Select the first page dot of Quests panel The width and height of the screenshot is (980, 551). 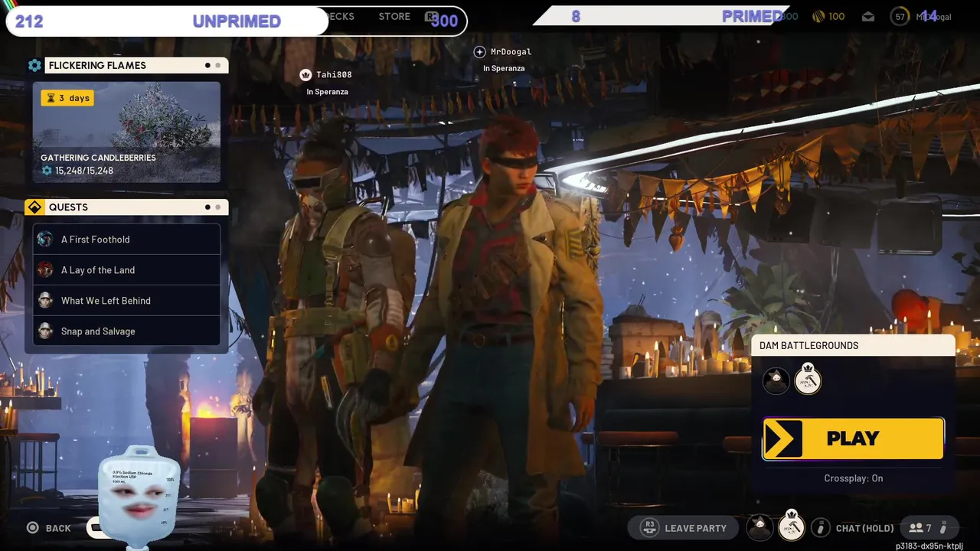207,207
